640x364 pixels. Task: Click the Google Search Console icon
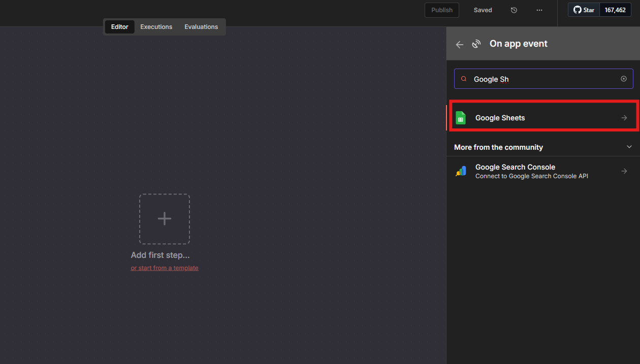[x=461, y=172]
